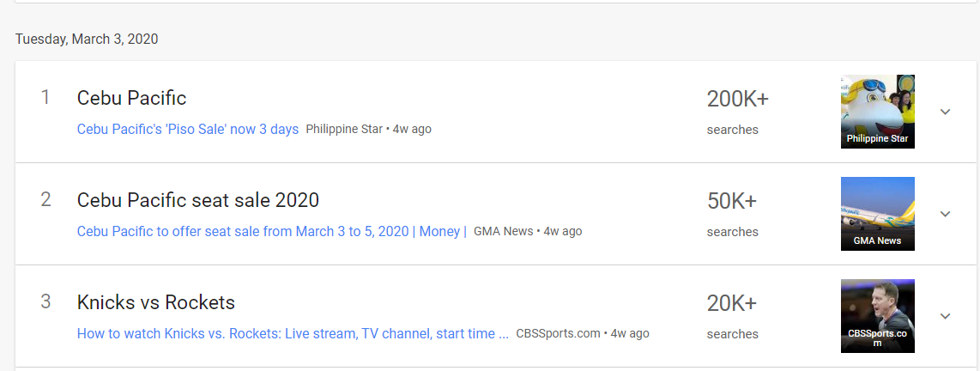The image size is (980, 371).
Task: Click the 200K+ searches count
Action: click(737, 100)
